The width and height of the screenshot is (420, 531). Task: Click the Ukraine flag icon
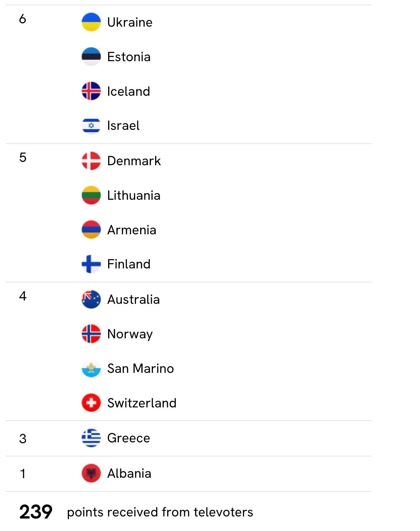click(91, 22)
